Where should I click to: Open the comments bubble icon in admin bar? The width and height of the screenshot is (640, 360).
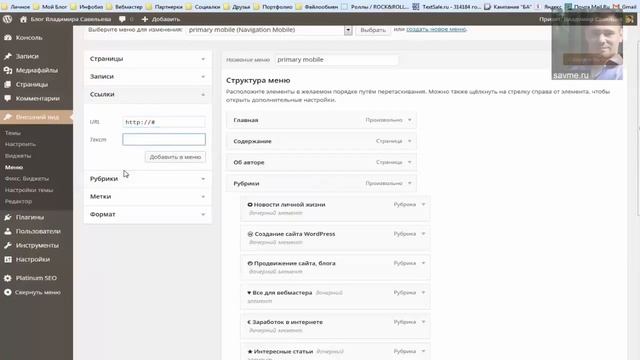click(122, 19)
